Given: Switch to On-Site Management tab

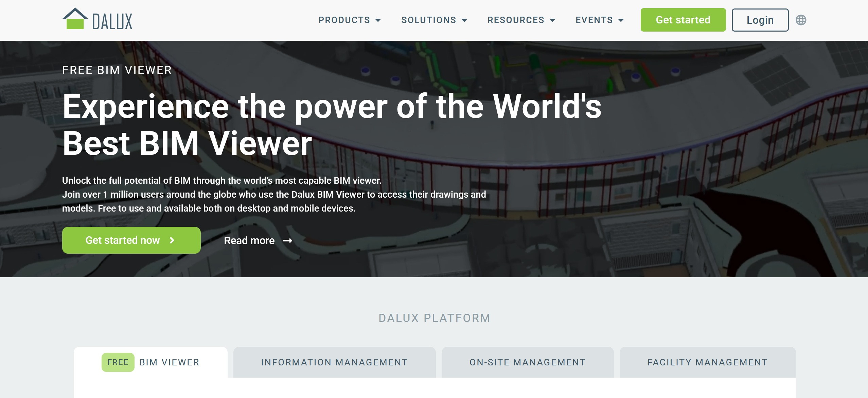Looking at the screenshot, I should click(527, 362).
